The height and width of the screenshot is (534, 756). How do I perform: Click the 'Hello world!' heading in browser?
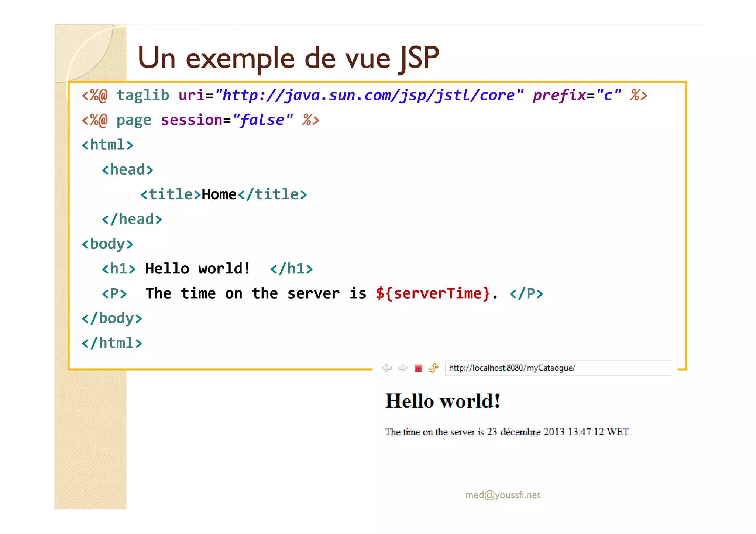(443, 401)
